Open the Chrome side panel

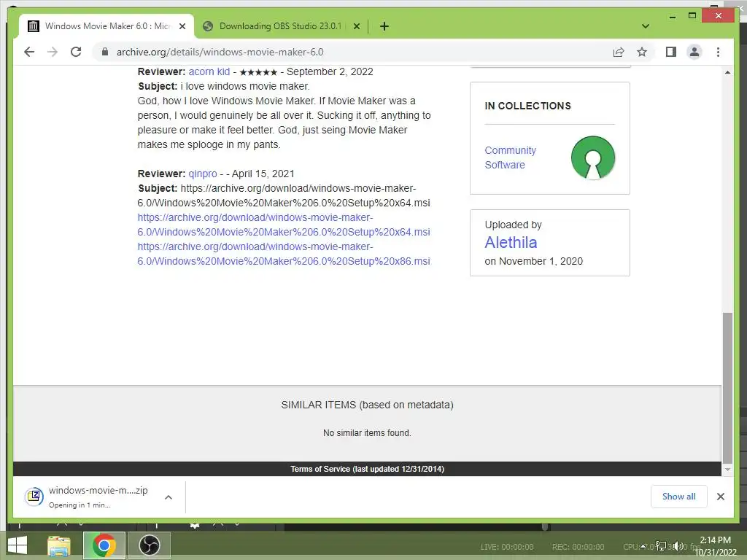(671, 52)
